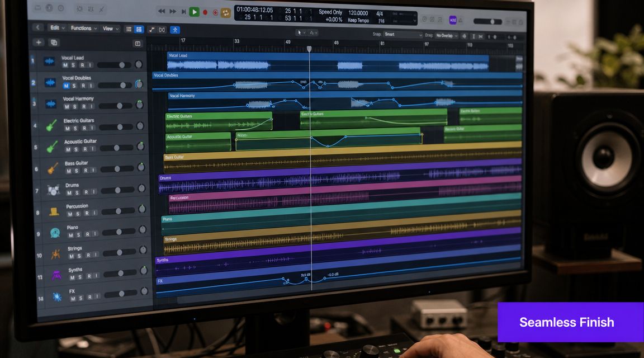Click the Duplicate Track icon
Screen dimensions: 644x358
(x=54, y=43)
